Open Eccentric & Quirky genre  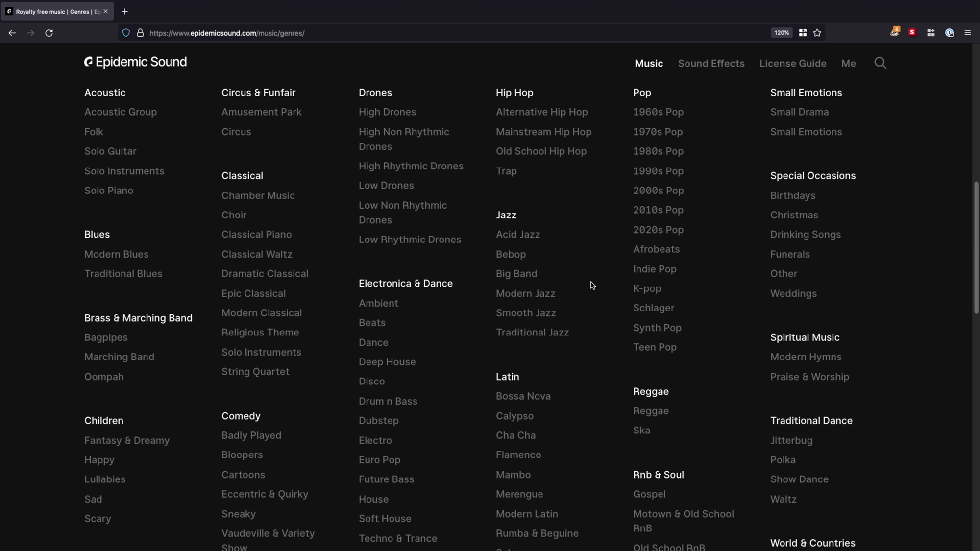[x=265, y=494]
